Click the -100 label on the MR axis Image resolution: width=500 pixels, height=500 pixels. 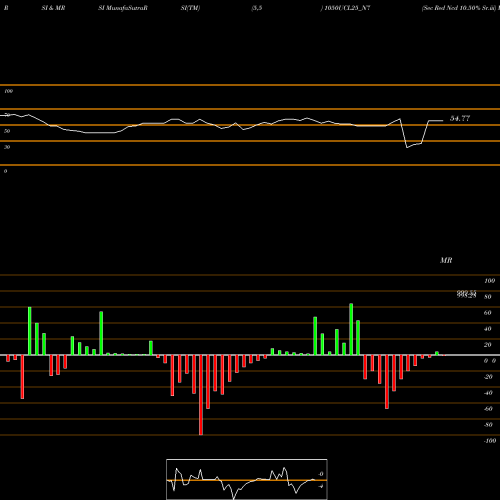(x=490, y=441)
